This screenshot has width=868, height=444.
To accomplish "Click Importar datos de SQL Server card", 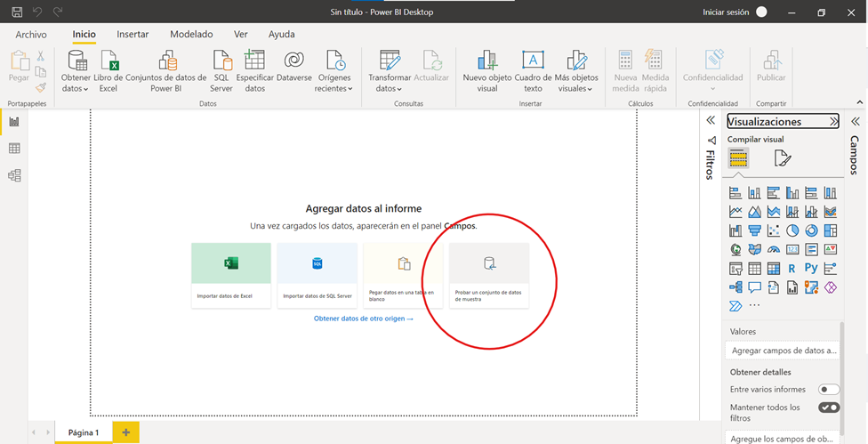I will coord(317,275).
